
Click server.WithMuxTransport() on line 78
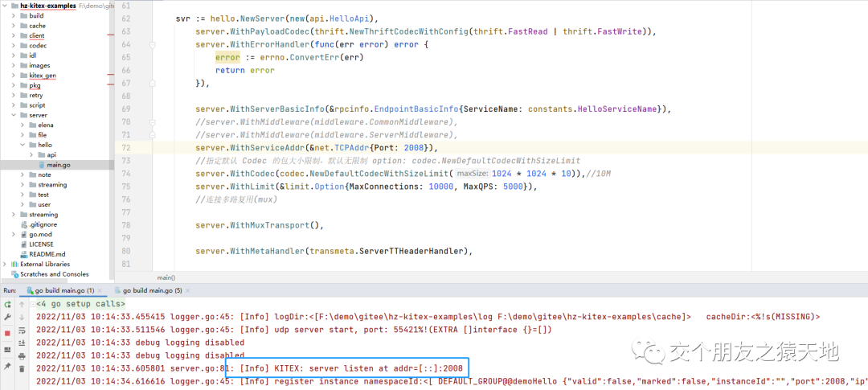point(257,225)
